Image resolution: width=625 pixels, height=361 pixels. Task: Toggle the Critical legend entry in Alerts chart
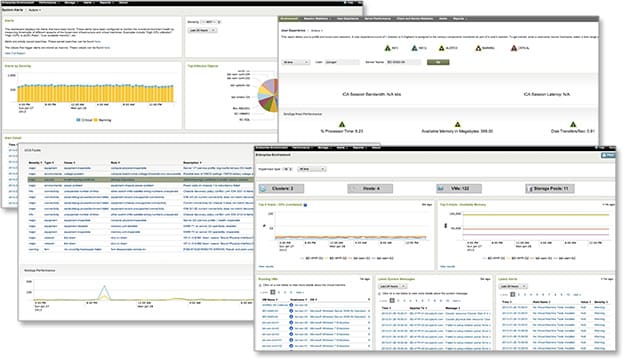click(84, 120)
